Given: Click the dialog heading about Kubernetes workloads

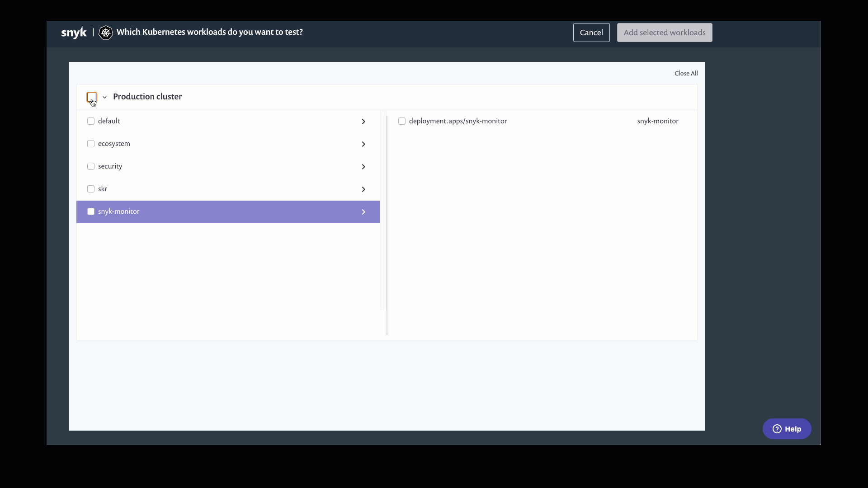Looking at the screenshot, I should pyautogui.click(x=210, y=32).
